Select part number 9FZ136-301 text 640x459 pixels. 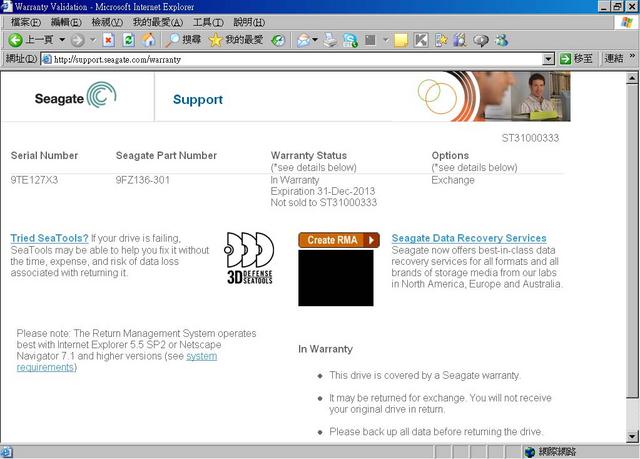(x=142, y=180)
